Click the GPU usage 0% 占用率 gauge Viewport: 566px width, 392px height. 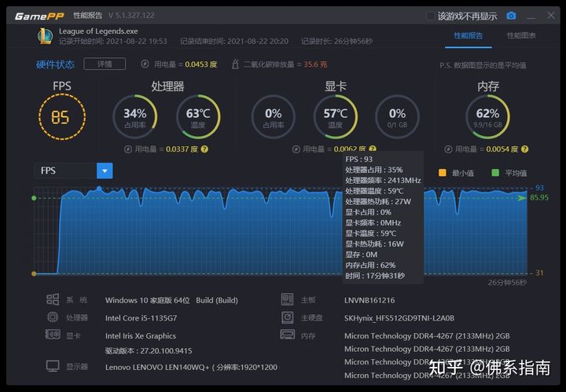tap(274, 117)
